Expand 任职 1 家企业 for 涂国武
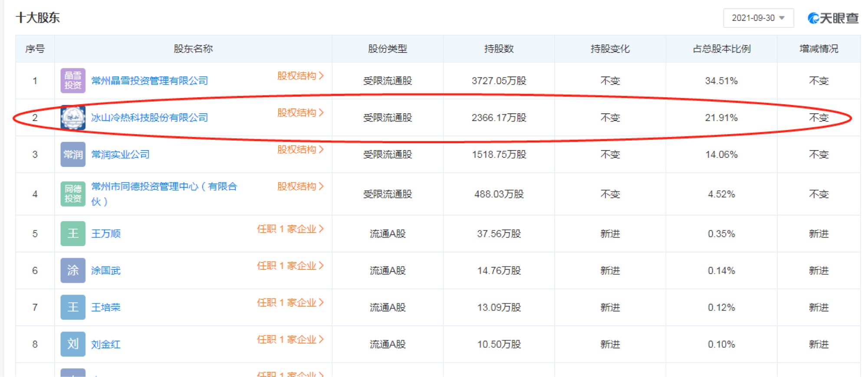Image resolution: width=868 pixels, height=377 pixels. point(290,266)
